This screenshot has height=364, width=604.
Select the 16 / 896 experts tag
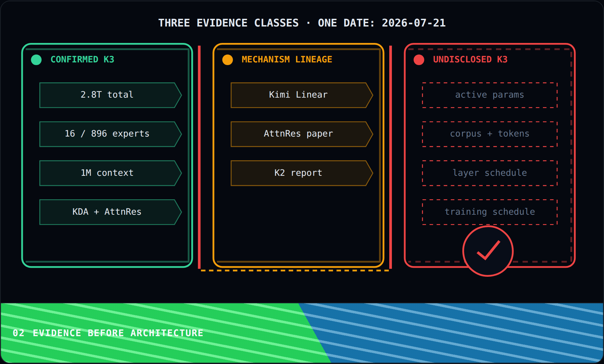pyautogui.click(x=110, y=134)
